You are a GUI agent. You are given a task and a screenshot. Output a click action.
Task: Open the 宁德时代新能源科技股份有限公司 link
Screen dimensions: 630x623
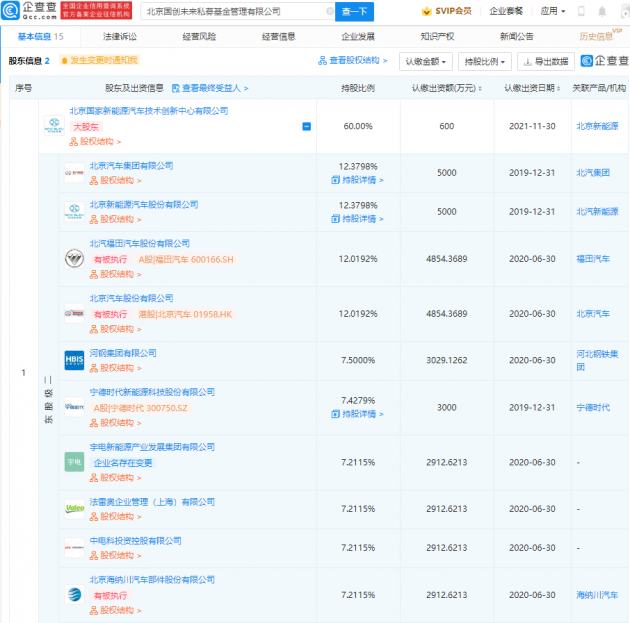click(x=152, y=392)
